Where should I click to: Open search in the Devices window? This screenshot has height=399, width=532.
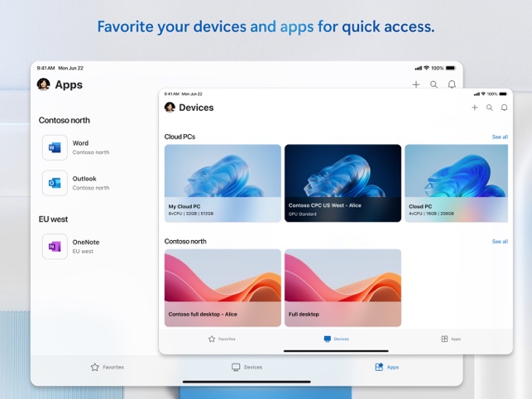tap(489, 108)
